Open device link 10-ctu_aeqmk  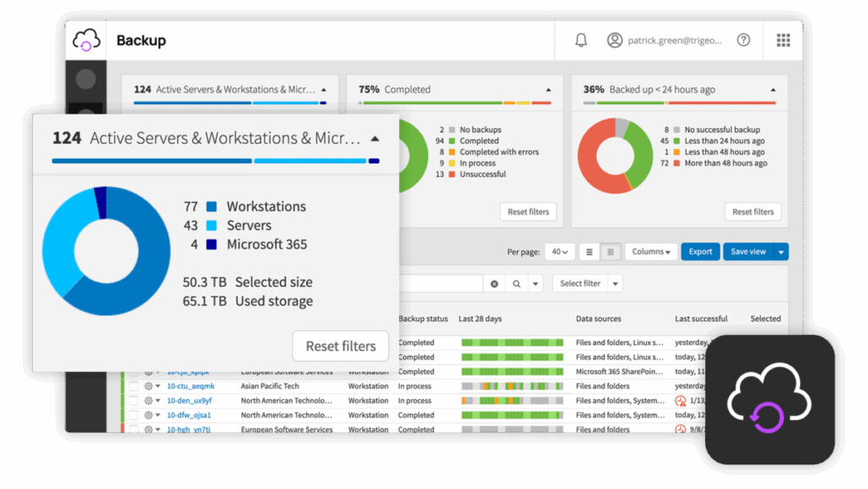[x=191, y=386]
